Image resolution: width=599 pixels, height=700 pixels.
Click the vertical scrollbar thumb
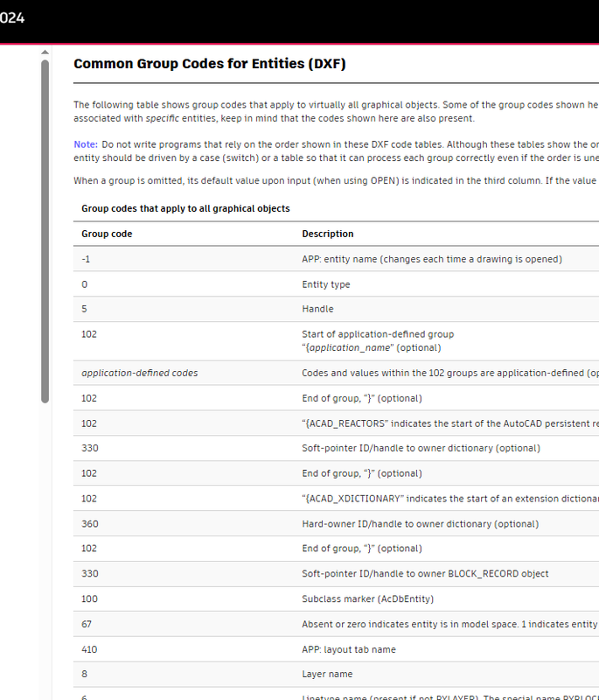[x=45, y=227]
